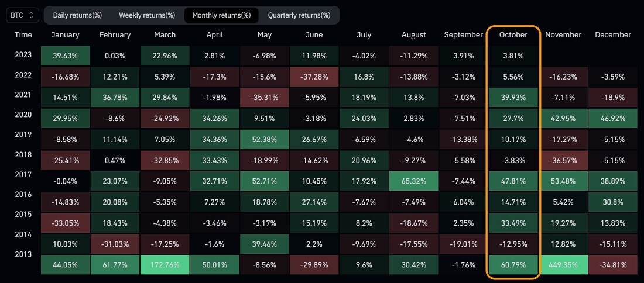
Task: Open the BTC coin selector dropdown
Action: (x=22, y=15)
